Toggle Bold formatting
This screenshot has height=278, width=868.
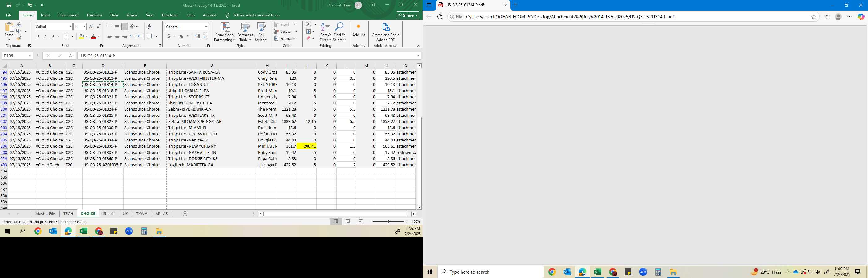coord(38,36)
